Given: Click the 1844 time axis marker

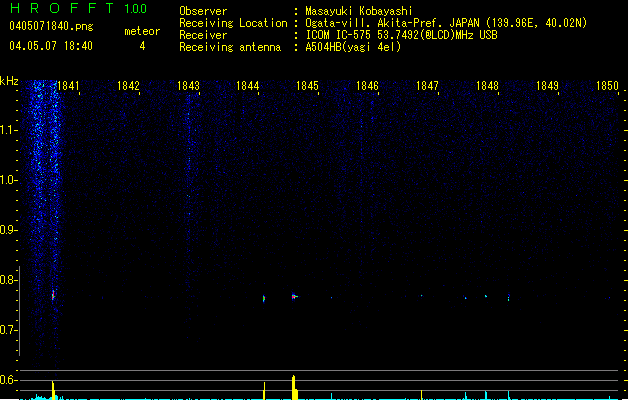Looking at the screenshot, I should pos(248,86).
